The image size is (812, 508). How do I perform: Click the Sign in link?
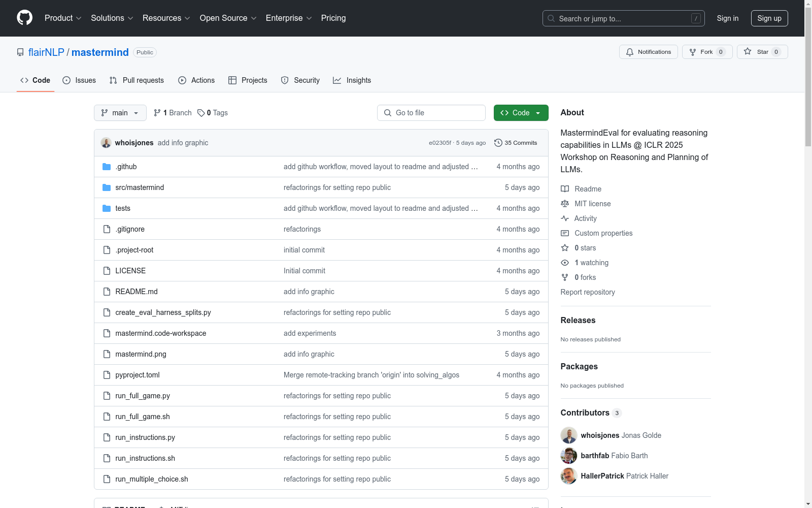tap(728, 18)
